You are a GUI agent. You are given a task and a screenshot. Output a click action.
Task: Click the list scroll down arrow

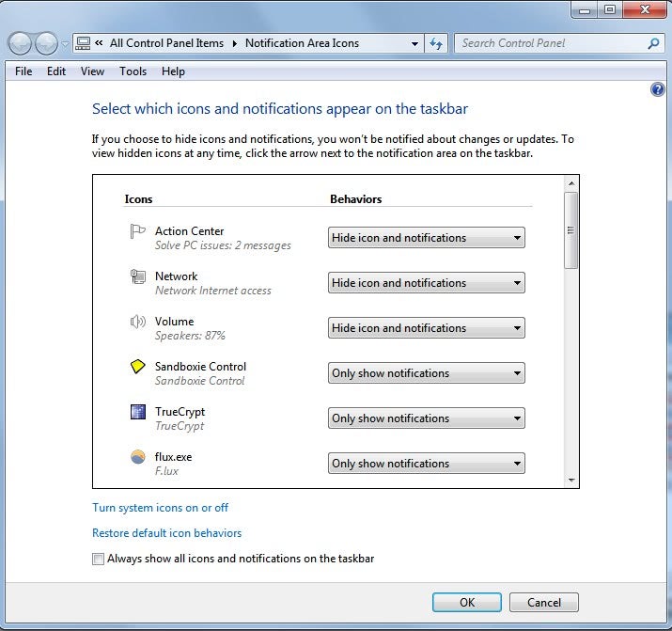570,481
